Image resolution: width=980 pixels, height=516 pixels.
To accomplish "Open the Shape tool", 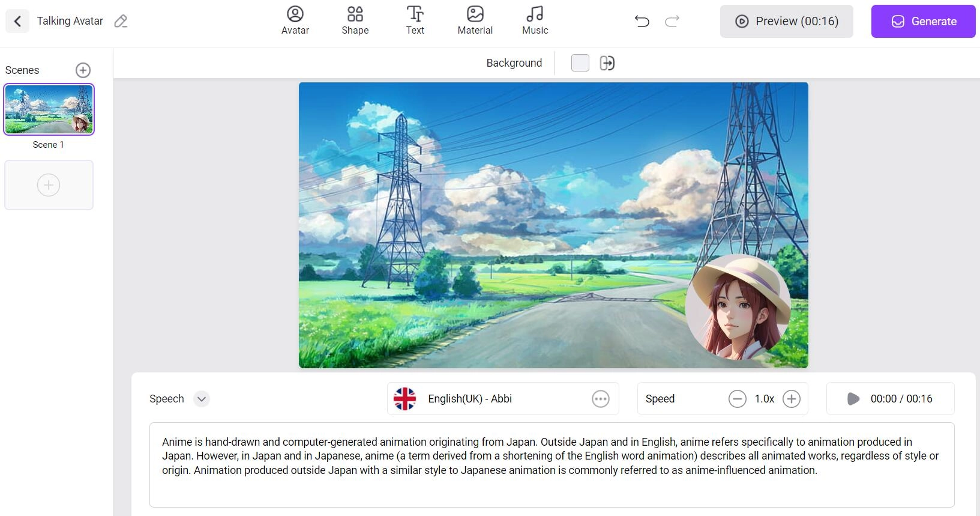I will click(355, 21).
